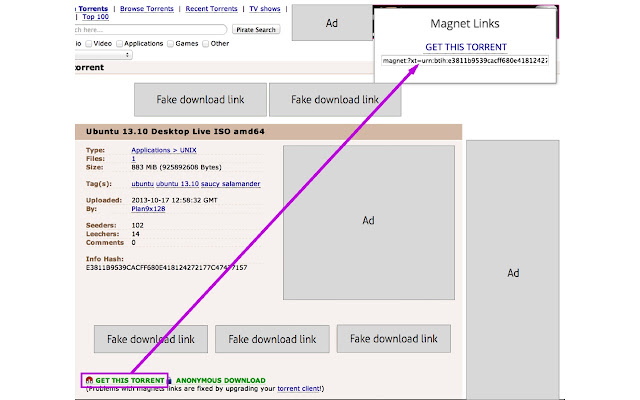Click the tall right-side Ad banner
This screenshot has height=400, width=640.
coord(513,269)
